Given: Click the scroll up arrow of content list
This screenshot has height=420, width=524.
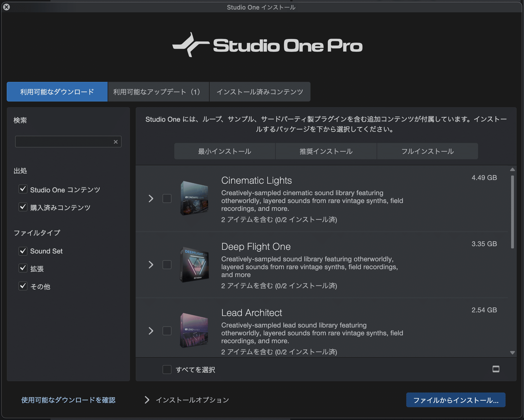Looking at the screenshot, I should pos(513,169).
